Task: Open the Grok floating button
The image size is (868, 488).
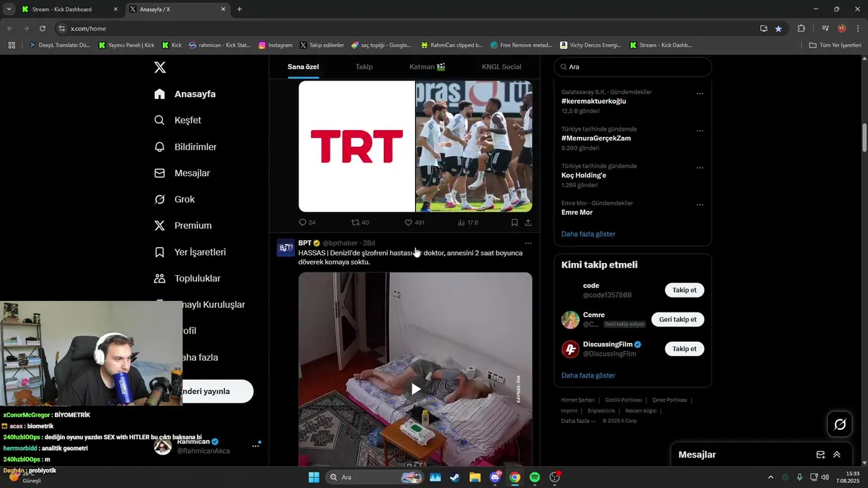Action: tap(840, 424)
